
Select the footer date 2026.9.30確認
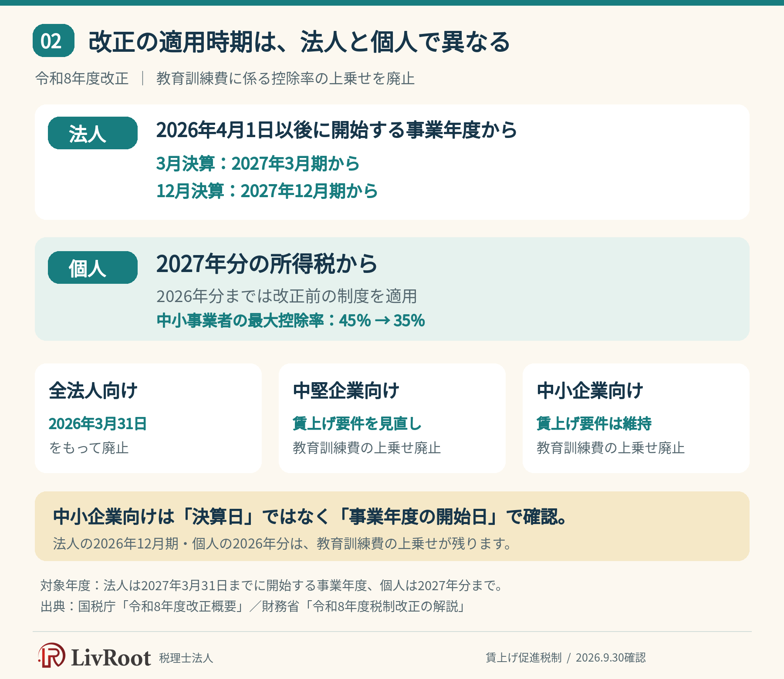point(611,657)
